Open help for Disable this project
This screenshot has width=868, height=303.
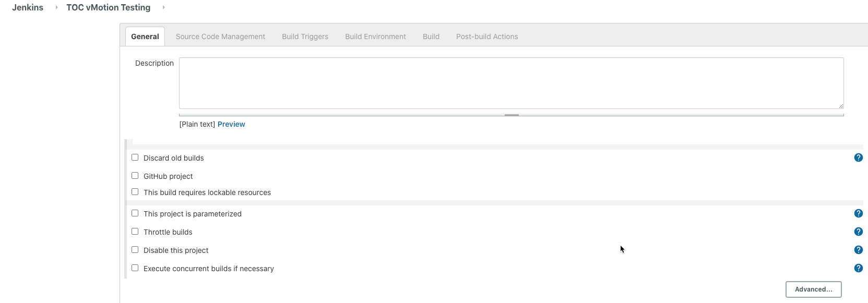pos(858,250)
